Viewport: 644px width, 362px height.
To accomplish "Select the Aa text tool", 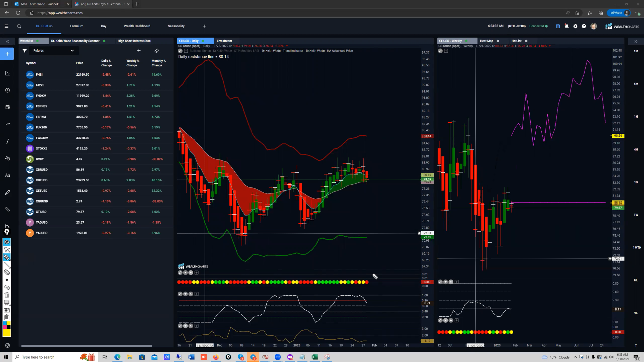I will click(7, 175).
